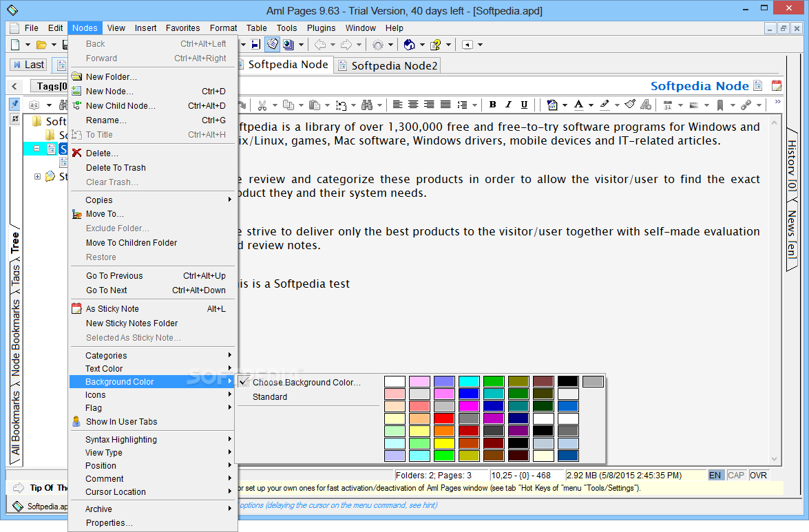
Task: Click the help question mark icon
Action: pyautogui.click(x=436, y=45)
